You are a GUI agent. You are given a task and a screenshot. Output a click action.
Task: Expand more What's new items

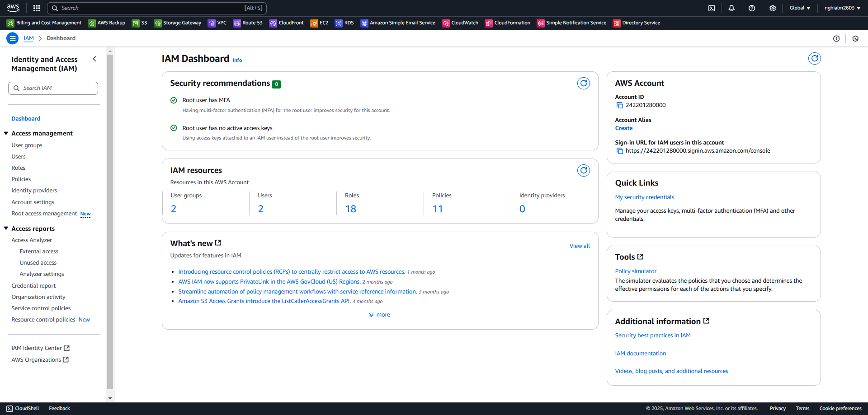(379, 315)
